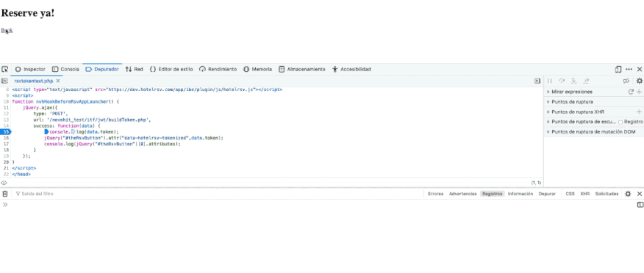Toggle deactivate breakpoints icon
This screenshot has width=644, height=273.
[626, 81]
